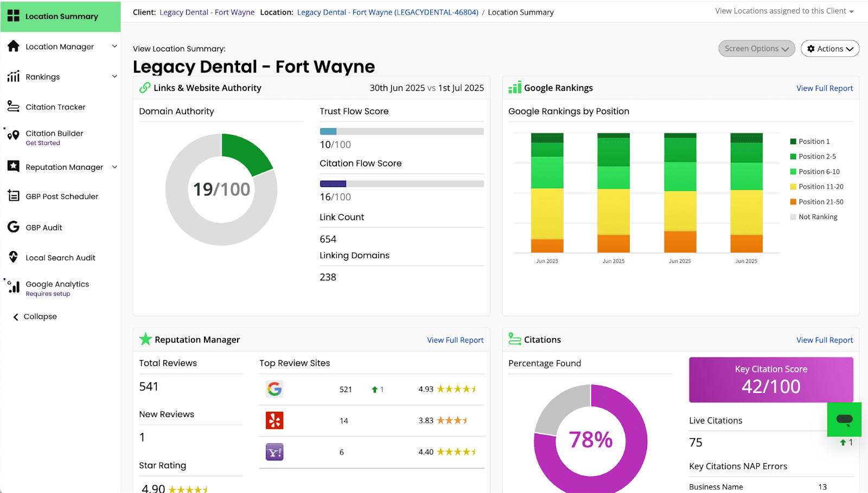Click the green star Reputation Manager panel icon
The width and height of the screenshot is (868, 493).
(x=145, y=340)
